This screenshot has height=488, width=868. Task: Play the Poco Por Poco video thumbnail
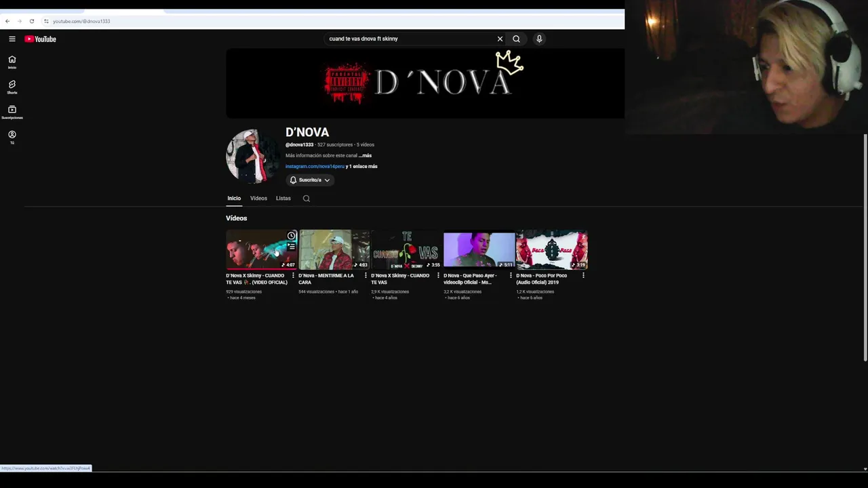point(552,249)
